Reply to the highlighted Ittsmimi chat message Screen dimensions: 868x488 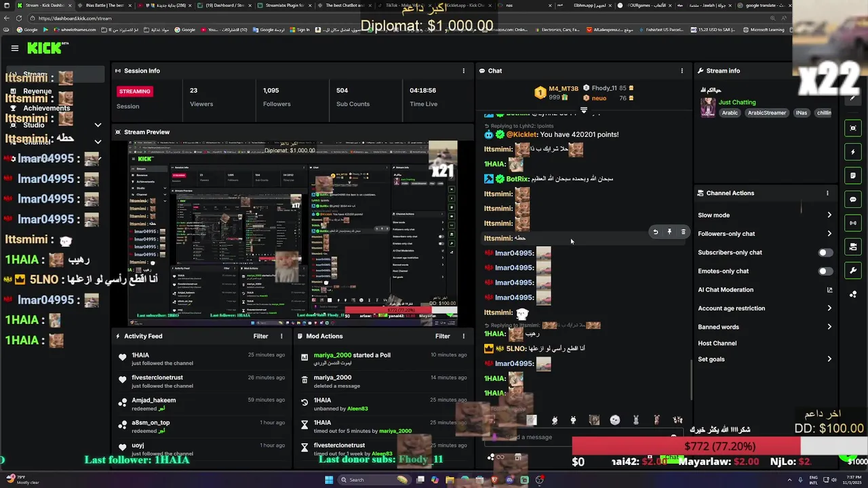(655, 232)
